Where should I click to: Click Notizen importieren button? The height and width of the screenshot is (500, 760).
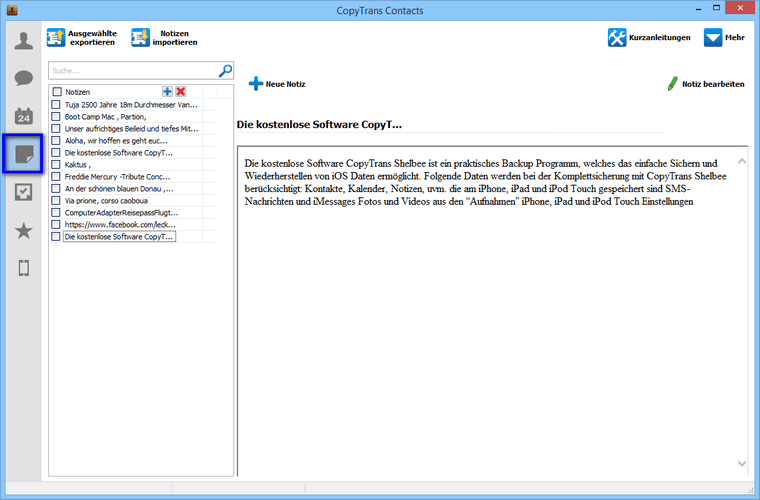(164, 38)
